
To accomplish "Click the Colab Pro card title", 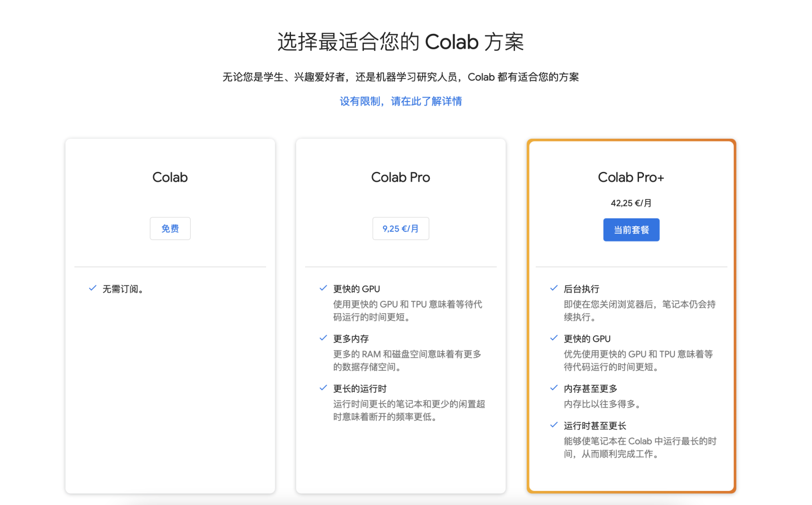I will 400,177.
